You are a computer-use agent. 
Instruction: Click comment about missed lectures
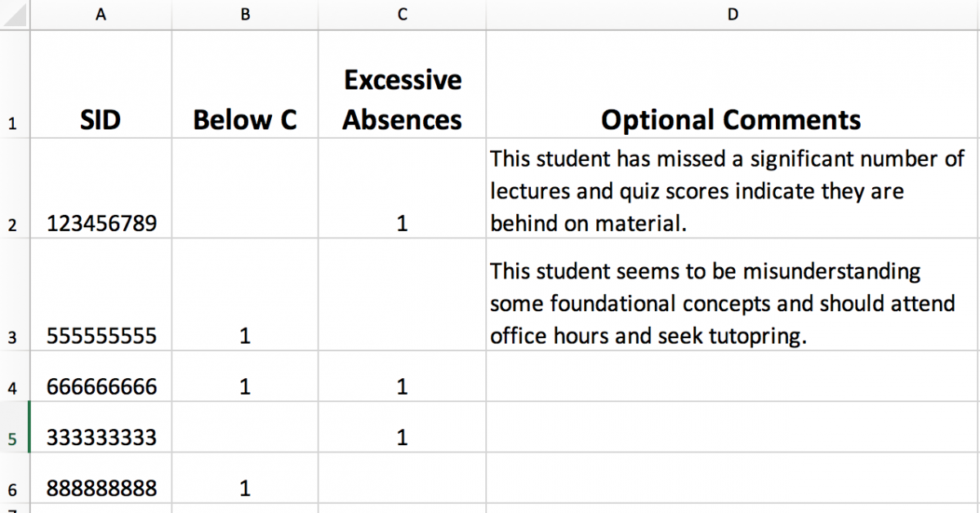727,190
